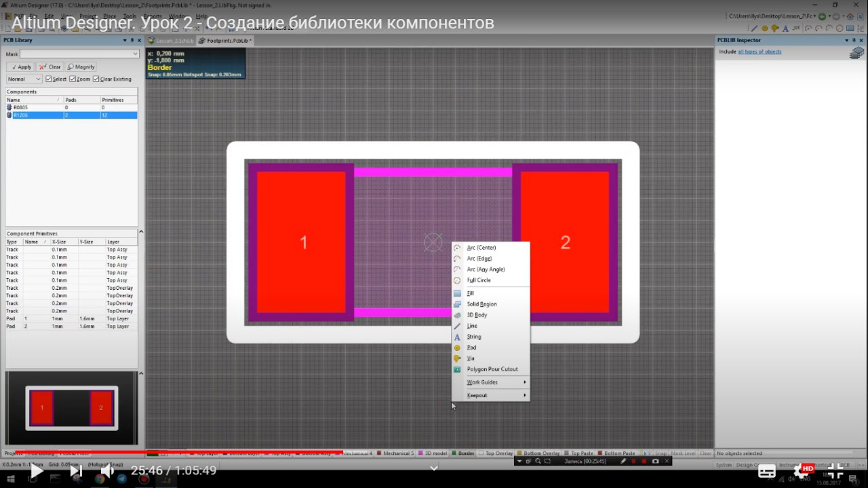The width and height of the screenshot is (868, 488).
Task: Select the Pad 1 primitive row
Action: coord(71,318)
